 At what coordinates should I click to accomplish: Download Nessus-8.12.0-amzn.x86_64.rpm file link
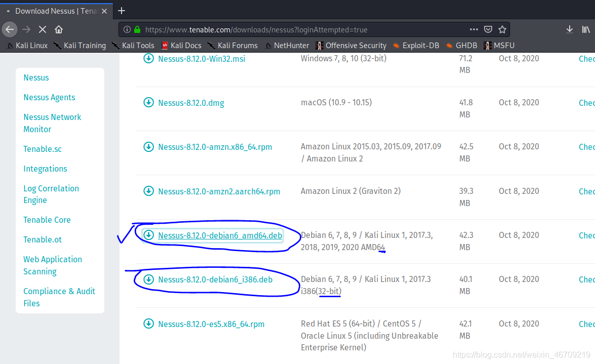pos(215,147)
